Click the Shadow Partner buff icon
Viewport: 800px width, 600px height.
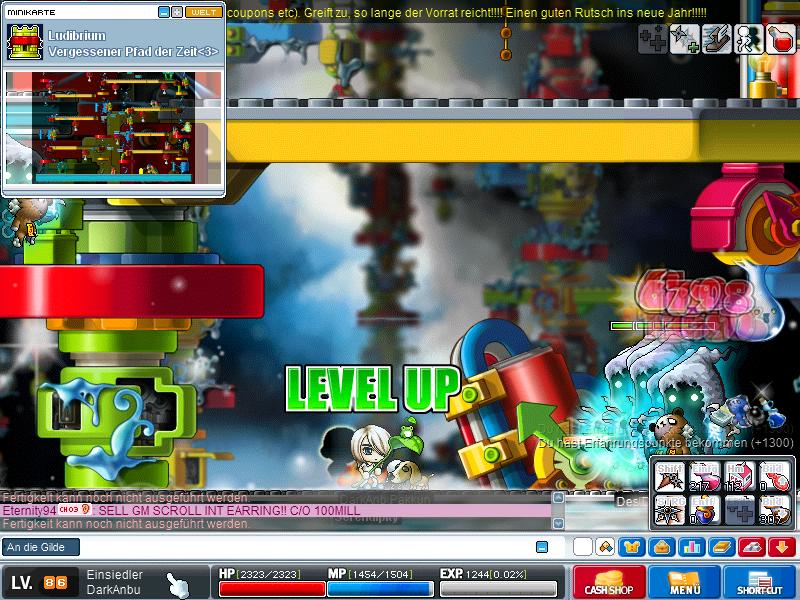pyautogui.click(x=748, y=39)
